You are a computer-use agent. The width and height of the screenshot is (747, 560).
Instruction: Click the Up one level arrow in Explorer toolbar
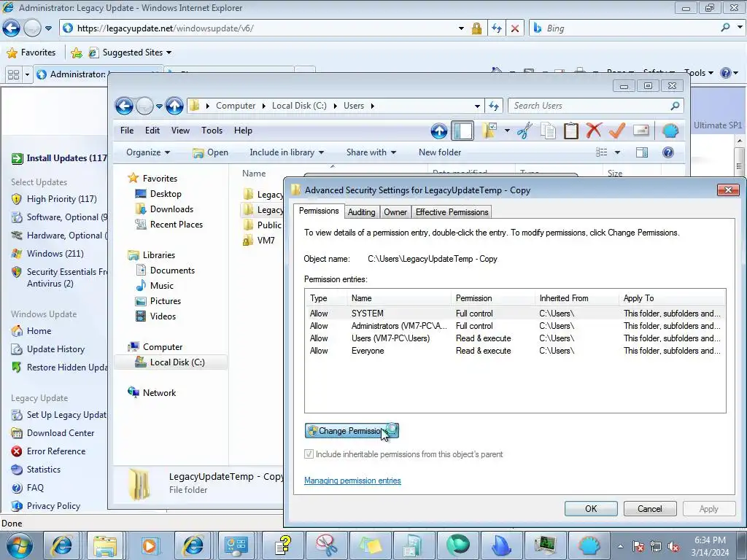[438, 131]
